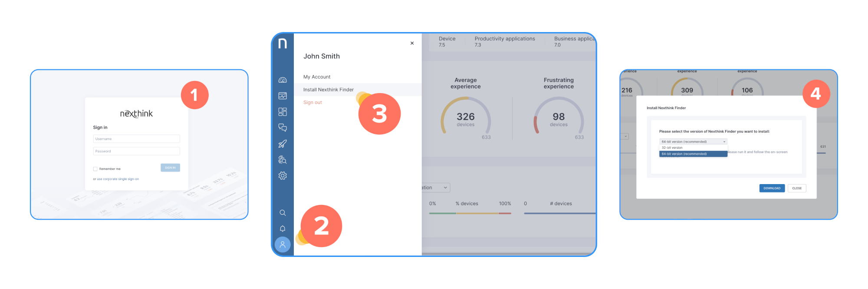Image resolution: width=868 pixels, height=289 pixels.
Task: Open the settings gear icon in sidebar
Action: (x=283, y=175)
